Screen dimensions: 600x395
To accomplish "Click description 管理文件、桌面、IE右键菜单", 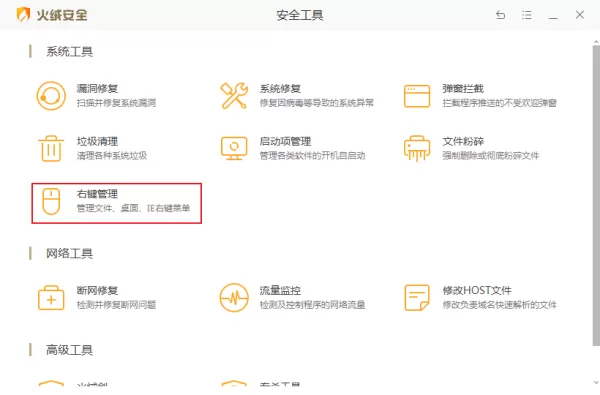I will (x=133, y=208).
